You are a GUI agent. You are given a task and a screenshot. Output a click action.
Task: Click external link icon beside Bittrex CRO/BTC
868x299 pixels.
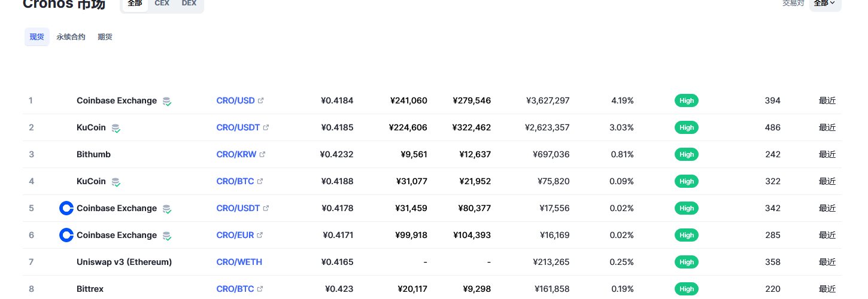click(x=260, y=289)
